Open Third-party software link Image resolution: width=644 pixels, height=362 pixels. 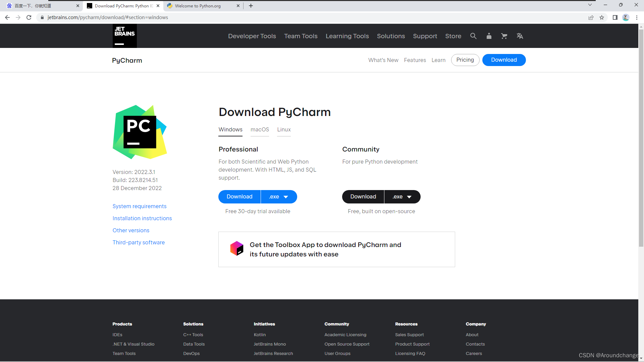(x=139, y=242)
